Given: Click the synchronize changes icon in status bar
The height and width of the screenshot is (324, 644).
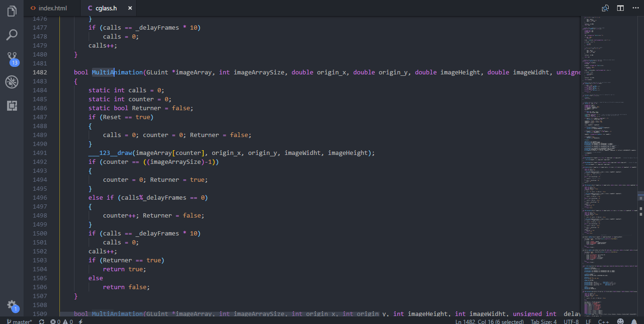Looking at the screenshot, I should (41, 322).
